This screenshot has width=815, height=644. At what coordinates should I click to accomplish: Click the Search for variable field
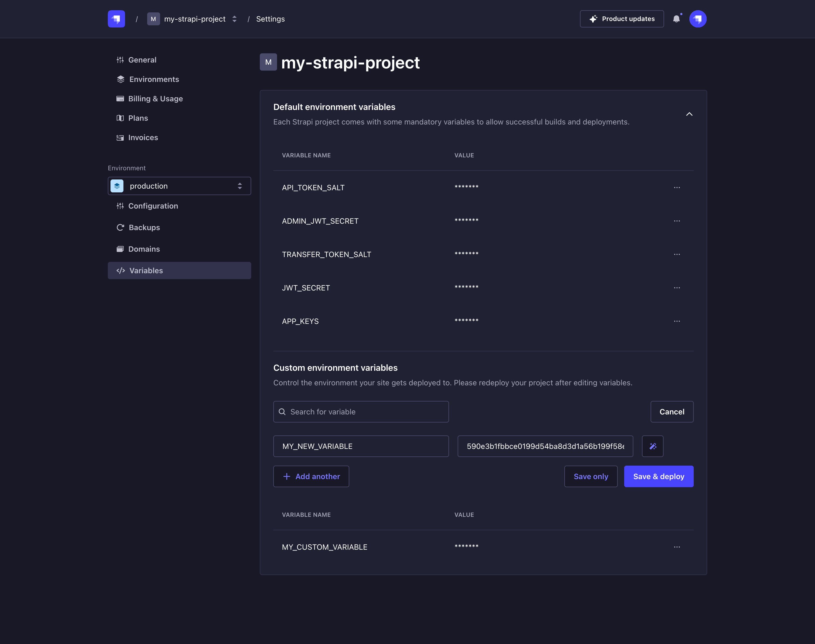361,411
